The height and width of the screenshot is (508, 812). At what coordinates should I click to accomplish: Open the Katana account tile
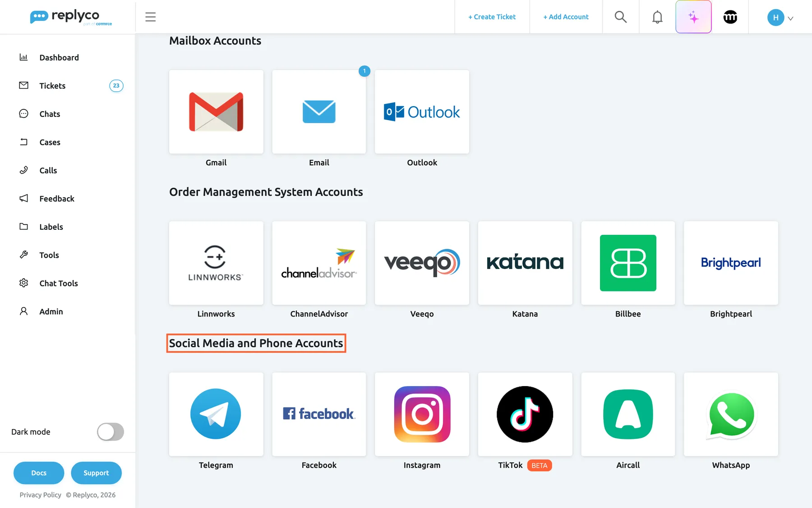[525, 263]
